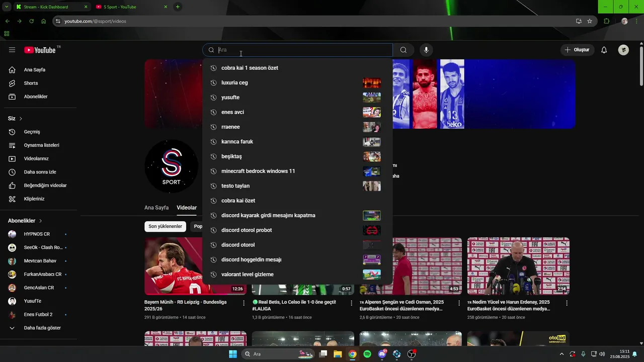Open a new Chrome tab

[177, 7]
